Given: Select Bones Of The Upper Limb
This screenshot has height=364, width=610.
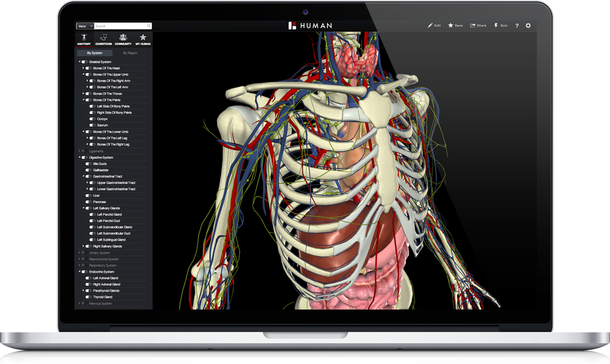Looking at the screenshot, I should (x=111, y=75).
